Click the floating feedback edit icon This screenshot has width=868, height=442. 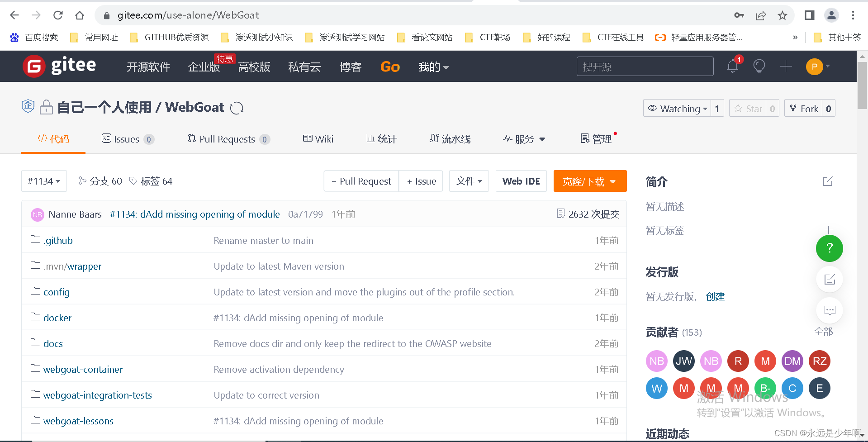point(830,279)
